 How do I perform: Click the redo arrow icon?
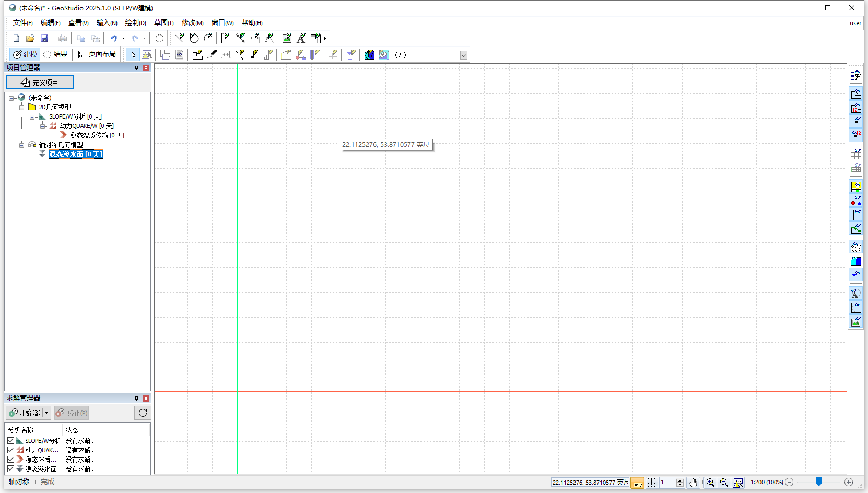click(x=135, y=38)
